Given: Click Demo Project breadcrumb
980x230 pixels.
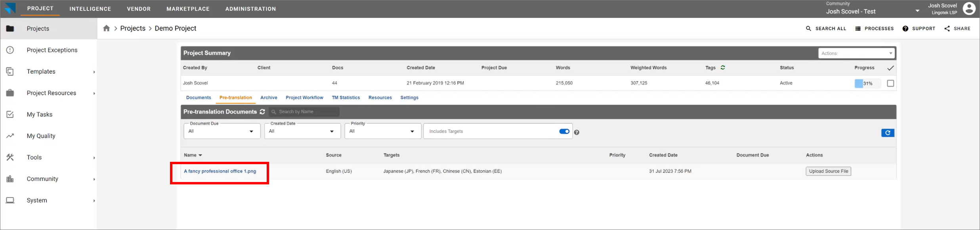Looking at the screenshot, I should pyautogui.click(x=176, y=28).
